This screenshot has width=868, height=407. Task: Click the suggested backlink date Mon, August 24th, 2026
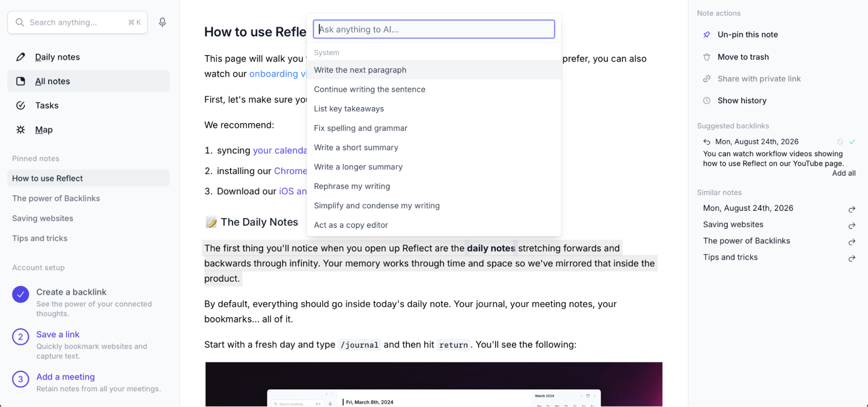tap(757, 142)
